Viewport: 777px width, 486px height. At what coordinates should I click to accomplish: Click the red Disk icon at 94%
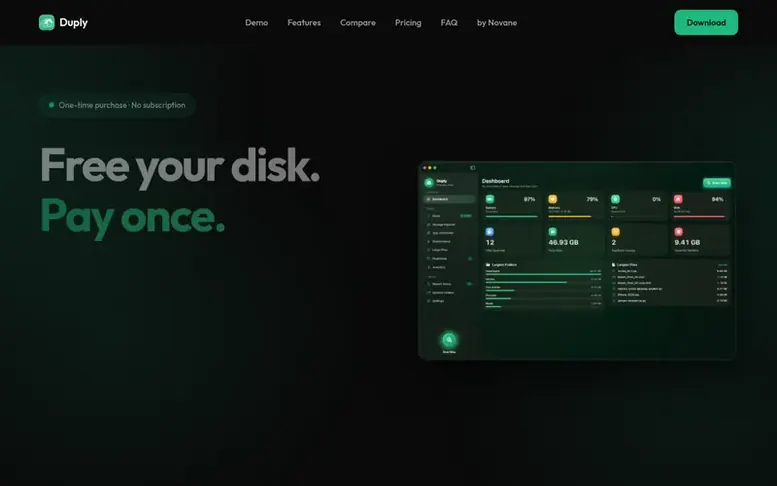[678, 199]
